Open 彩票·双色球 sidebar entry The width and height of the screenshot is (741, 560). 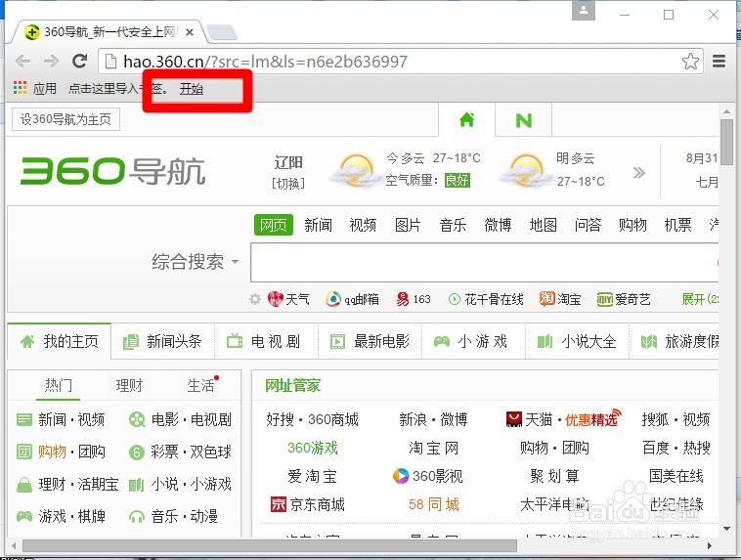pos(180,452)
